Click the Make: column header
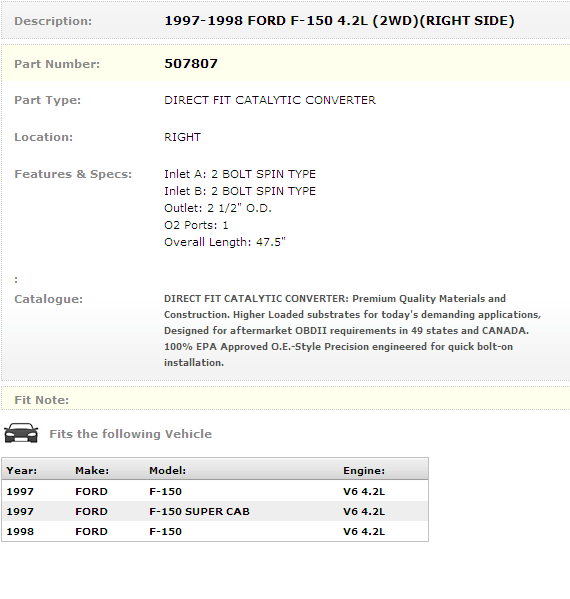 click(x=92, y=471)
